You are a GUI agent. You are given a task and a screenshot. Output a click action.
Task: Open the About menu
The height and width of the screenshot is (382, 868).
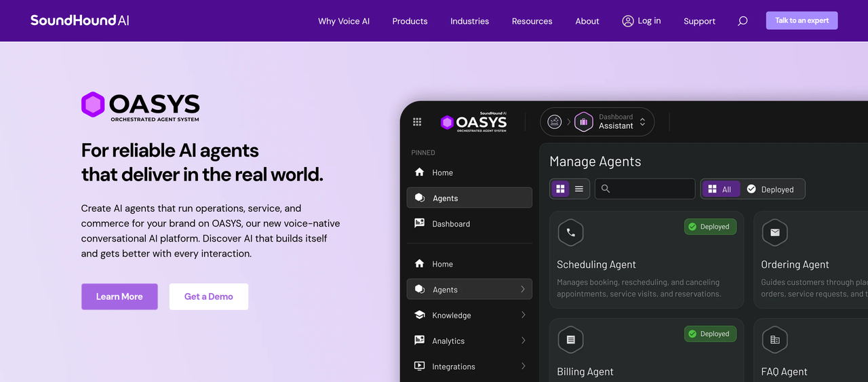587,21
